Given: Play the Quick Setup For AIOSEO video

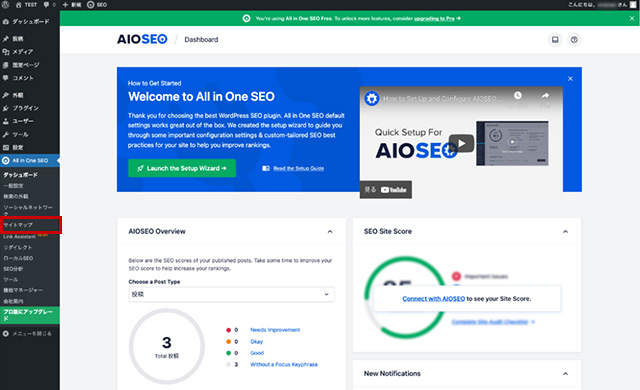Looking at the screenshot, I should tap(461, 143).
